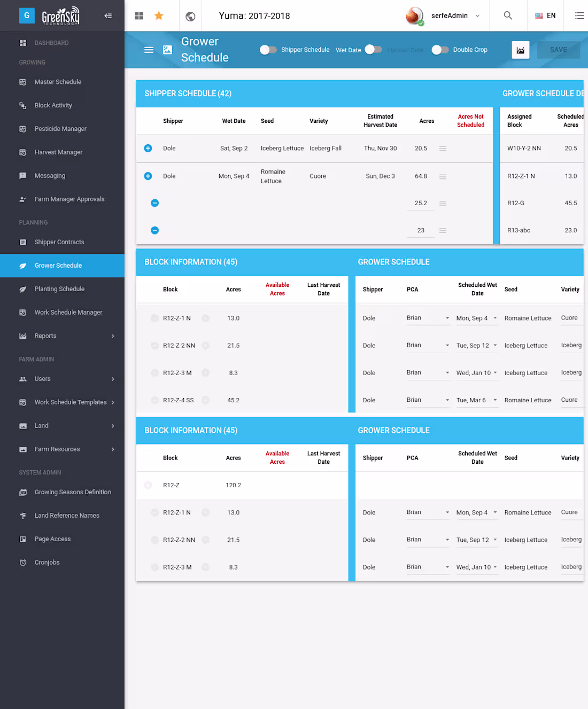Click the search magnifier icon

point(508,15)
